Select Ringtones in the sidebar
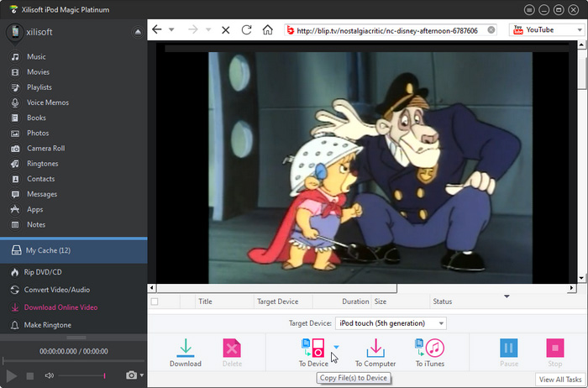The image size is (588, 388). click(42, 164)
